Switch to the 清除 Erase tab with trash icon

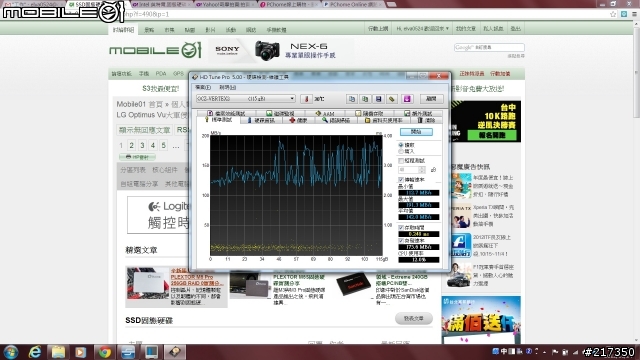(x=427, y=120)
